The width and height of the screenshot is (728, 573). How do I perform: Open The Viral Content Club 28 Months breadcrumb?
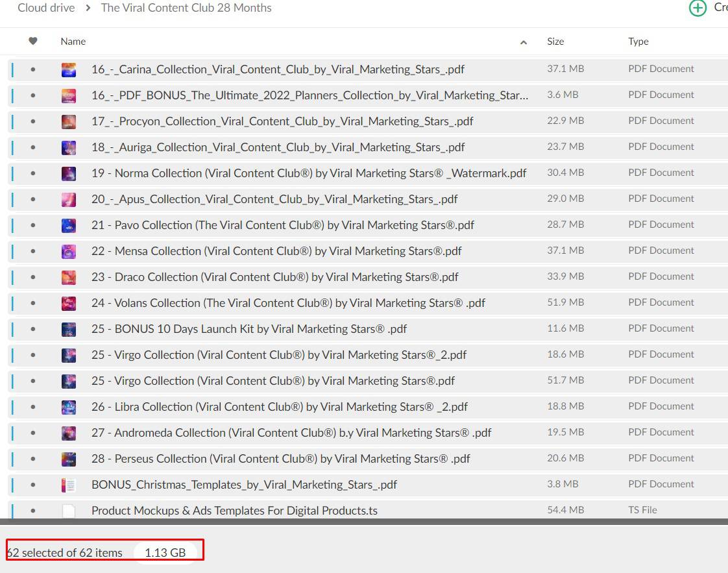186,8
